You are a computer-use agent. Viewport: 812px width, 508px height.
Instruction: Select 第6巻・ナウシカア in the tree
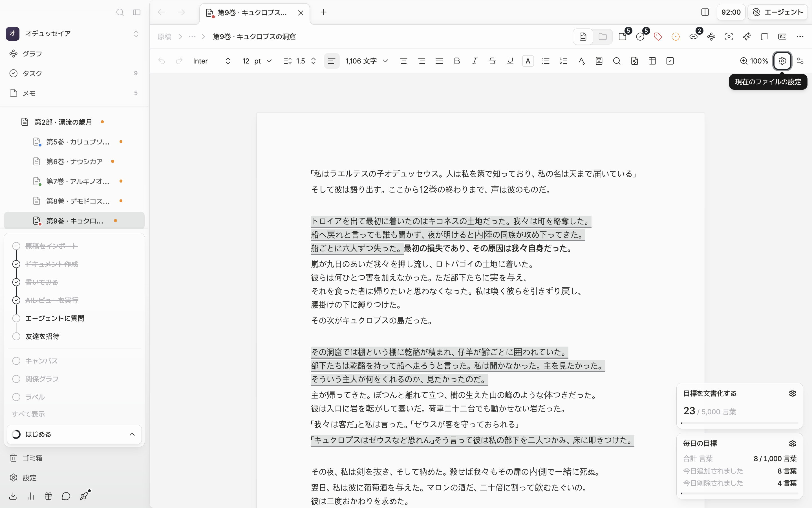[x=74, y=162]
